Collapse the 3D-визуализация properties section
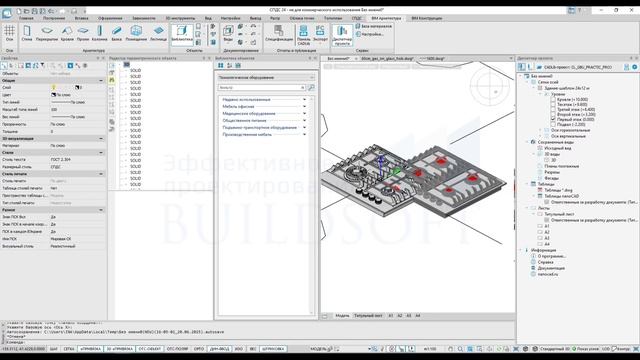Viewport: 640px width, 360px height. pyautogui.click(x=101, y=139)
